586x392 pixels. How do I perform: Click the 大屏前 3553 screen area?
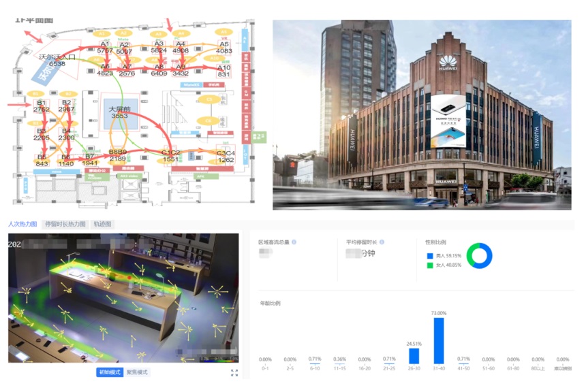120,112
